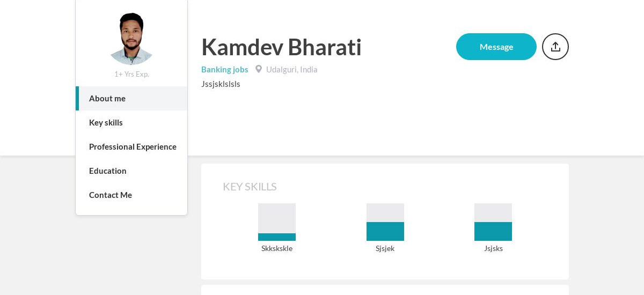
Task: Open the Banking jobs link
Action: tap(225, 69)
